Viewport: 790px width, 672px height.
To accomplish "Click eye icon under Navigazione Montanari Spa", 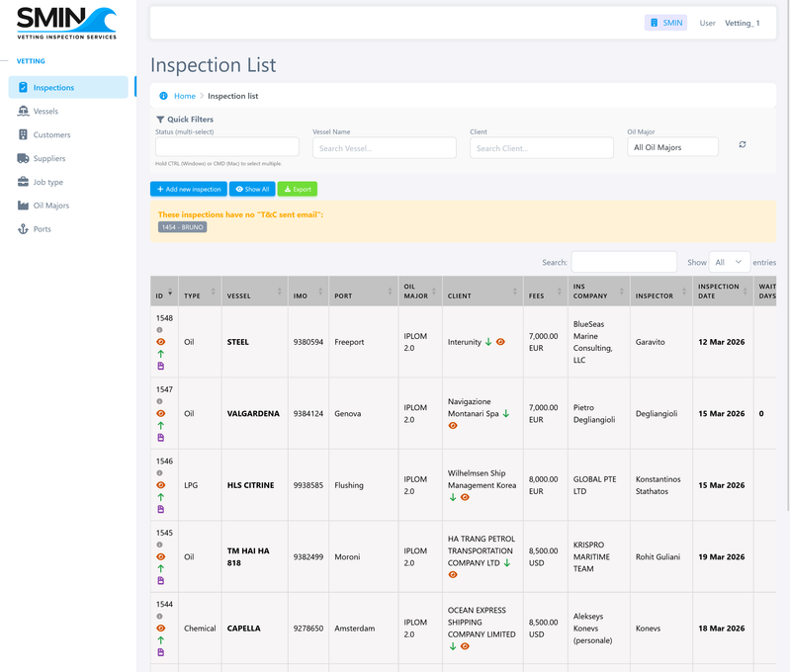I will coord(453,426).
